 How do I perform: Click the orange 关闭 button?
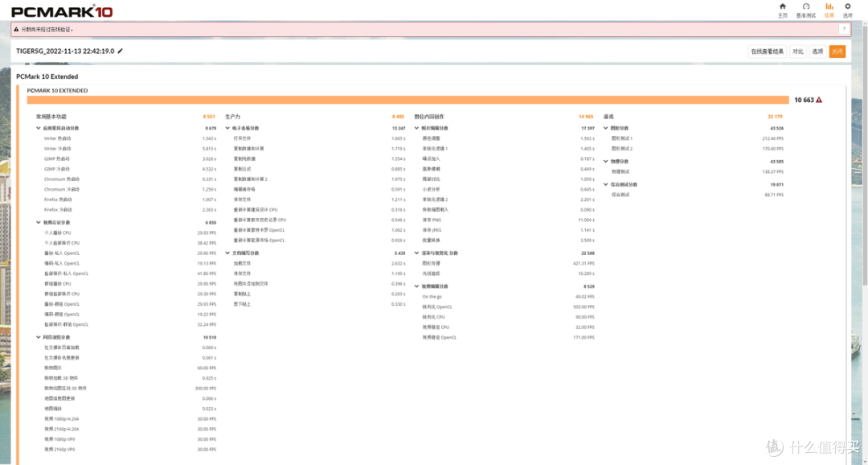837,51
